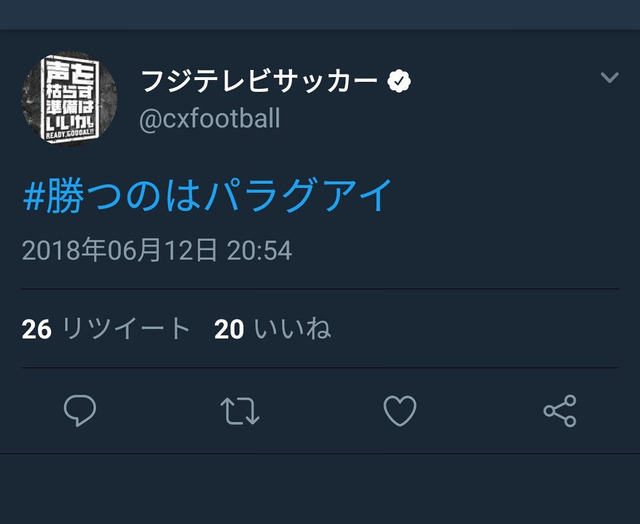Click the 20:54 time in the timestamp
This screenshot has width=640, height=524.
(259, 250)
